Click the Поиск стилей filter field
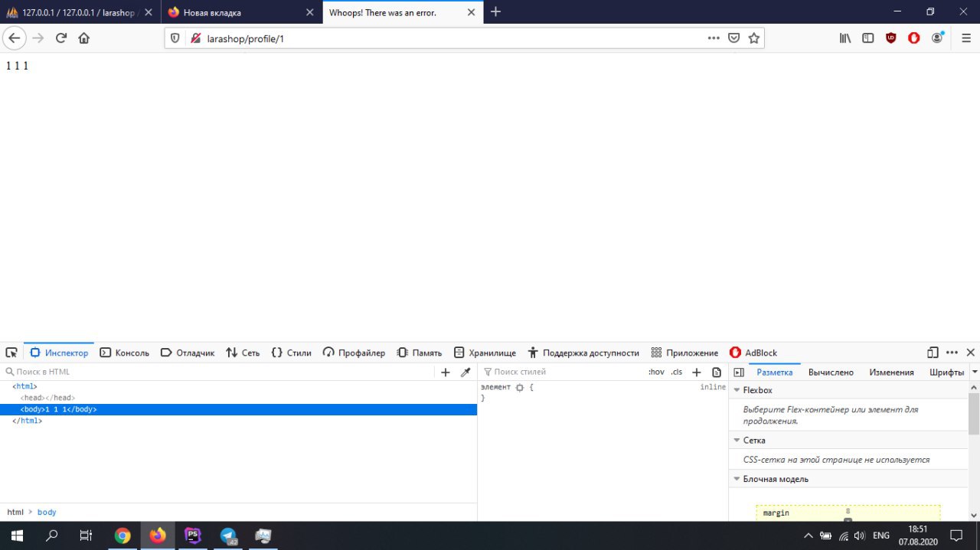The image size is (980, 550). (x=563, y=372)
